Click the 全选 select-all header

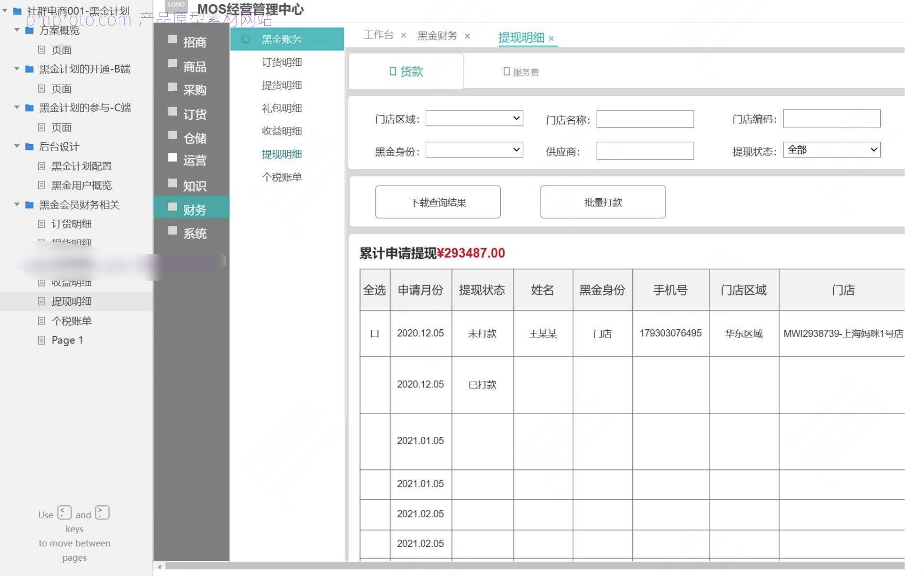coord(374,290)
